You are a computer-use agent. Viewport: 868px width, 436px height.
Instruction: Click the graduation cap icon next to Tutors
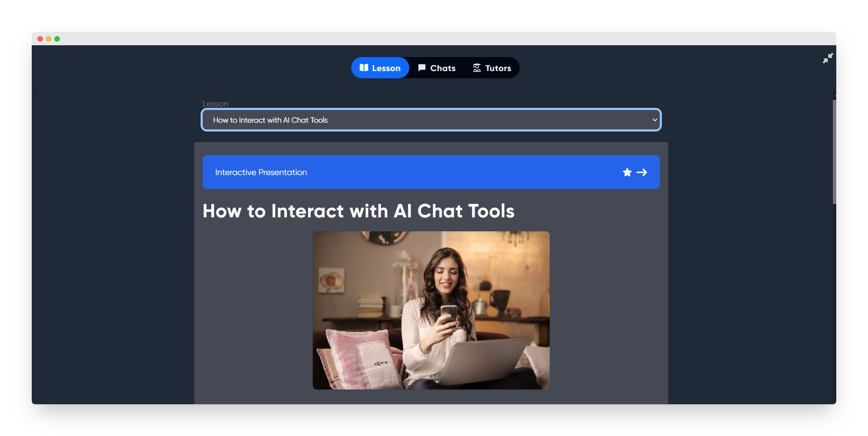(477, 68)
